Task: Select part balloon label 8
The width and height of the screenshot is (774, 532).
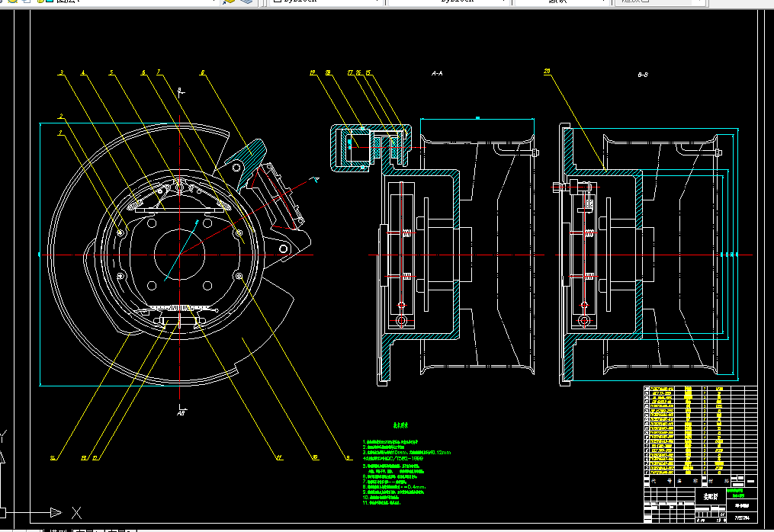Action: click(x=202, y=73)
